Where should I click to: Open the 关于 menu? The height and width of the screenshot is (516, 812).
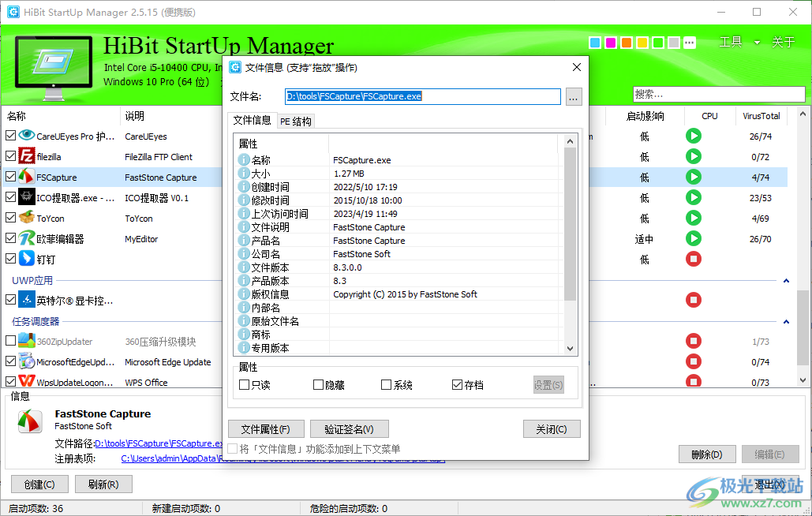(x=783, y=42)
